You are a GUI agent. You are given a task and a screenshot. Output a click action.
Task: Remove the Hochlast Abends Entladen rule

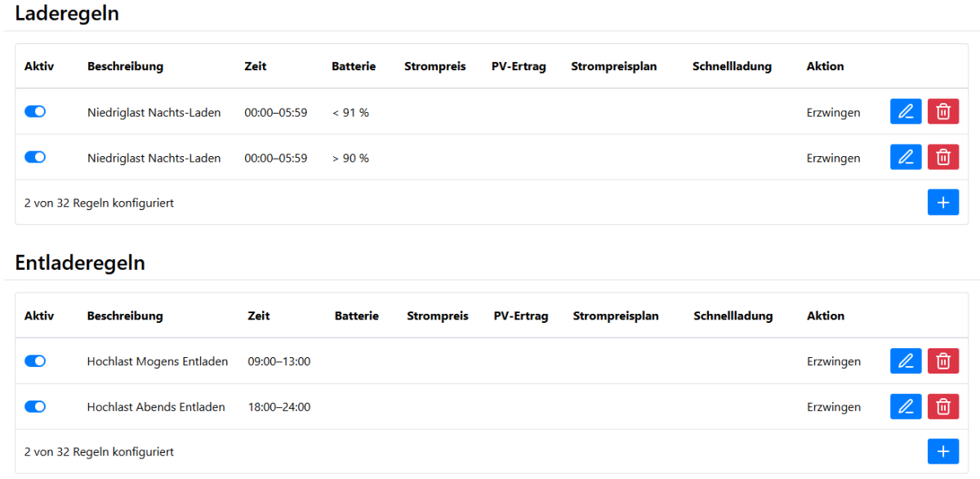(x=942, y=407)
